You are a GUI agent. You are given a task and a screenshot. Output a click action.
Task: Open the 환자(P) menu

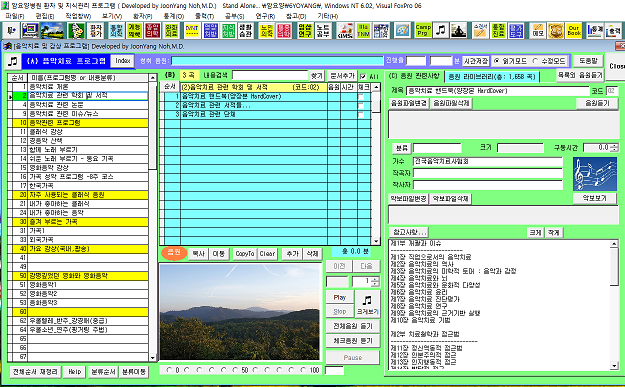[142, 16]
